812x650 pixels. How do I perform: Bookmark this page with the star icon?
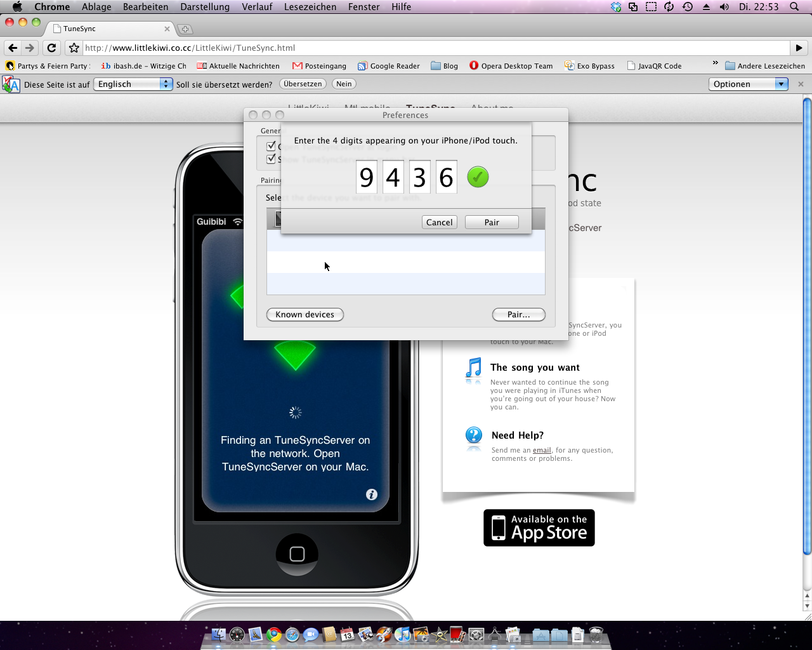pos(74,48)
